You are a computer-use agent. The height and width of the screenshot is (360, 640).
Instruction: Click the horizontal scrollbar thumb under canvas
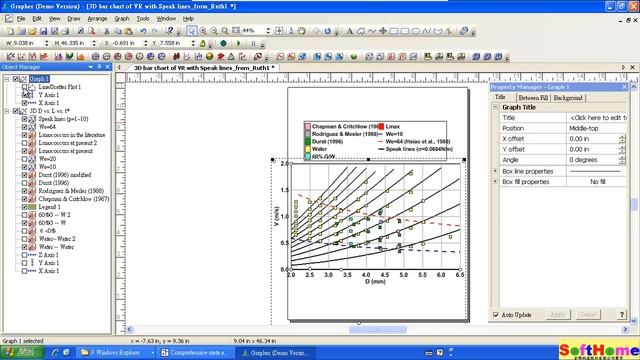(378, 329)
